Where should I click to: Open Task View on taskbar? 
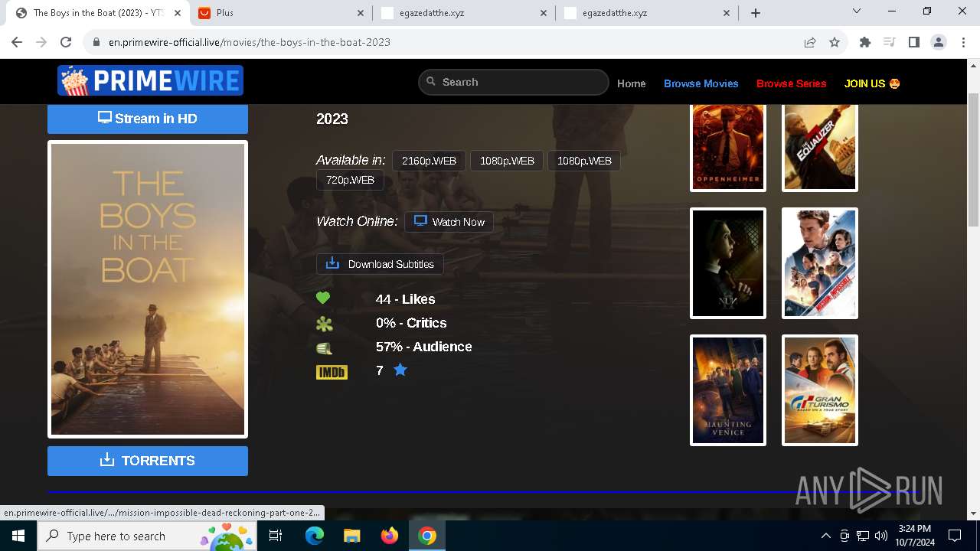click(276, 536)
